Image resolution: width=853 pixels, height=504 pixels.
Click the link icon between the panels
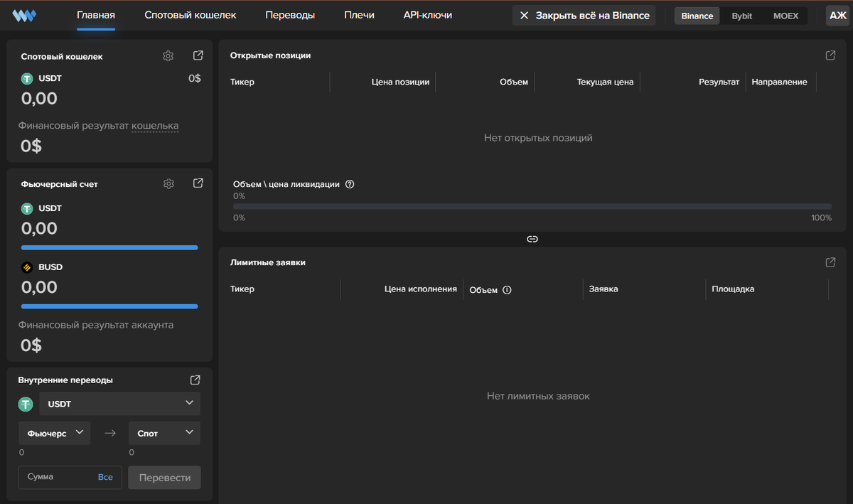532,239
